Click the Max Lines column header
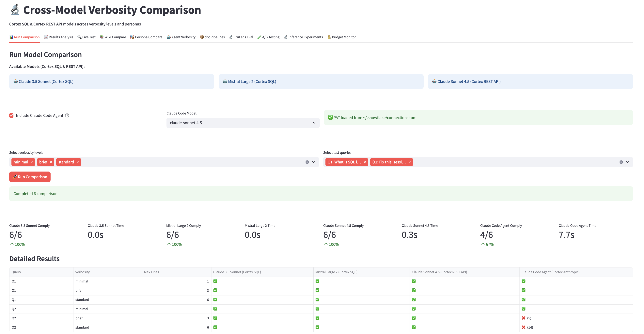 [151, 272]
